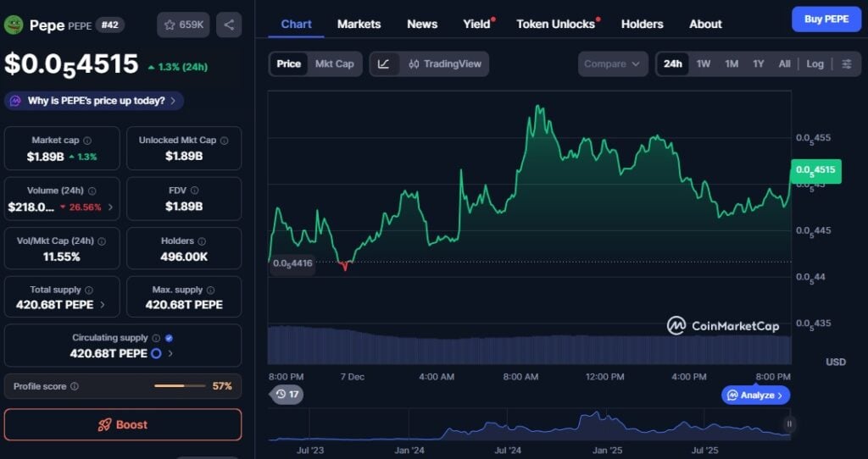Open the Token Unlocks tab
Image resolution: width=868 pixels, height=459 pixels.
pyautogui.click(x=556, y=25)
